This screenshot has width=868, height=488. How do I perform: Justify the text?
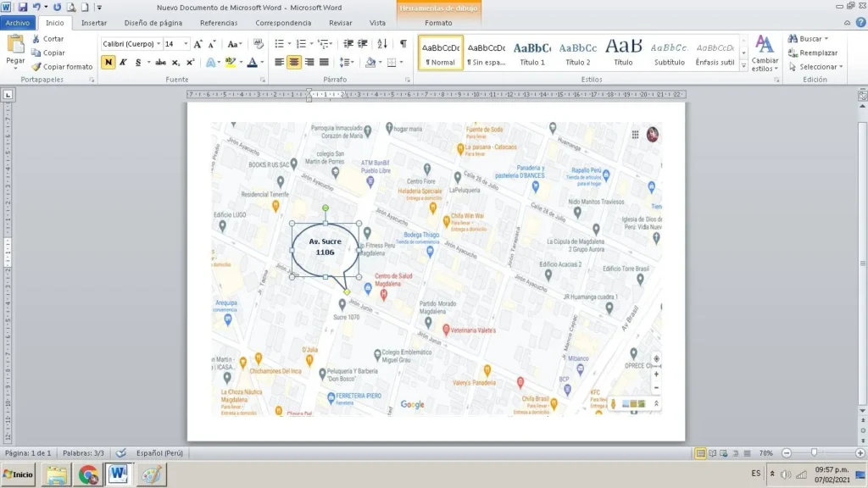(x=324, y=62)
